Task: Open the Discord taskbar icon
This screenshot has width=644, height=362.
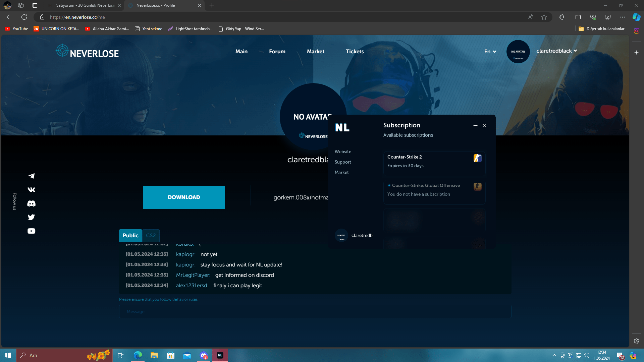Action: [x=204, y=355]
